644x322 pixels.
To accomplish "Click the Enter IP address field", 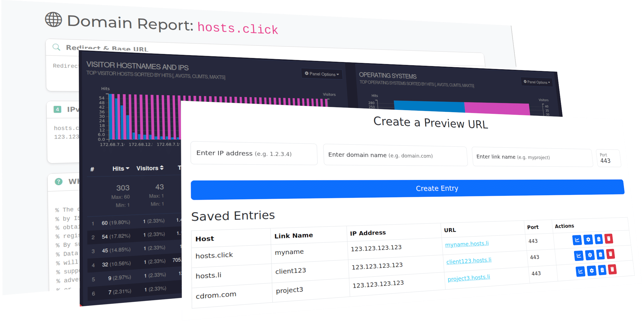I will 254,154.
